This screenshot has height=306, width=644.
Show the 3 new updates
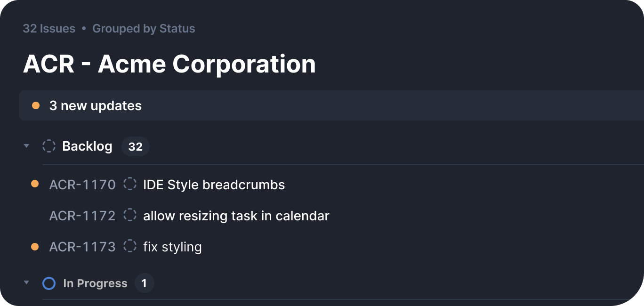point(95,105)
